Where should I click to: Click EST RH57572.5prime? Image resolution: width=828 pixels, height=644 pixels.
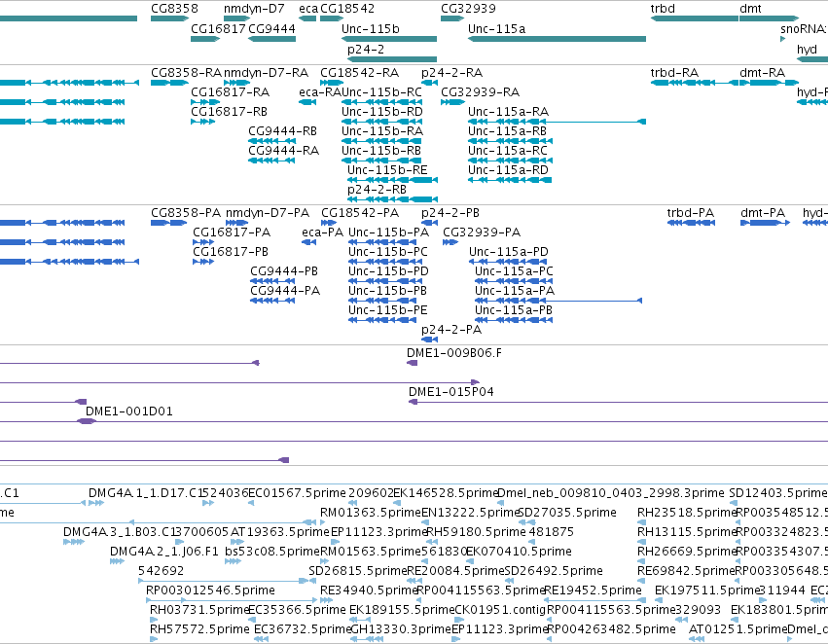coord(154,639)
